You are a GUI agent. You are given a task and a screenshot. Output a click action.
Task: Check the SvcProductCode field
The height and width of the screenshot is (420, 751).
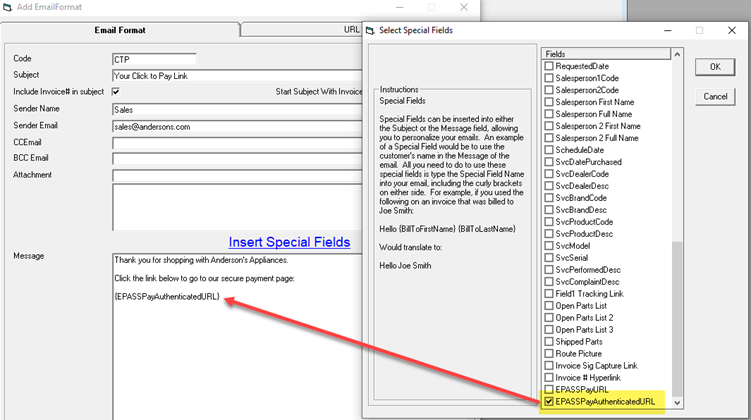549,222
